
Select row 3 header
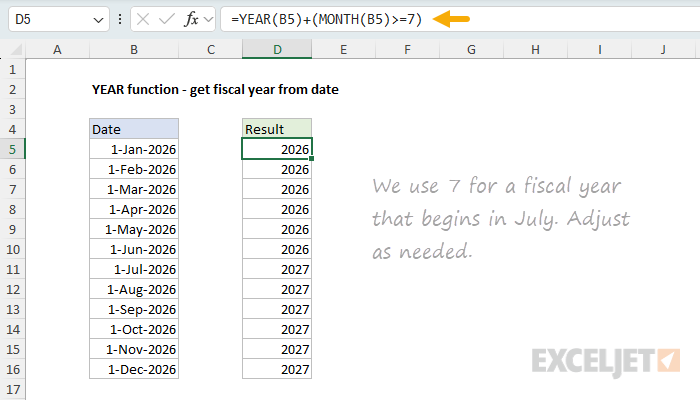(x=12, y=109)
